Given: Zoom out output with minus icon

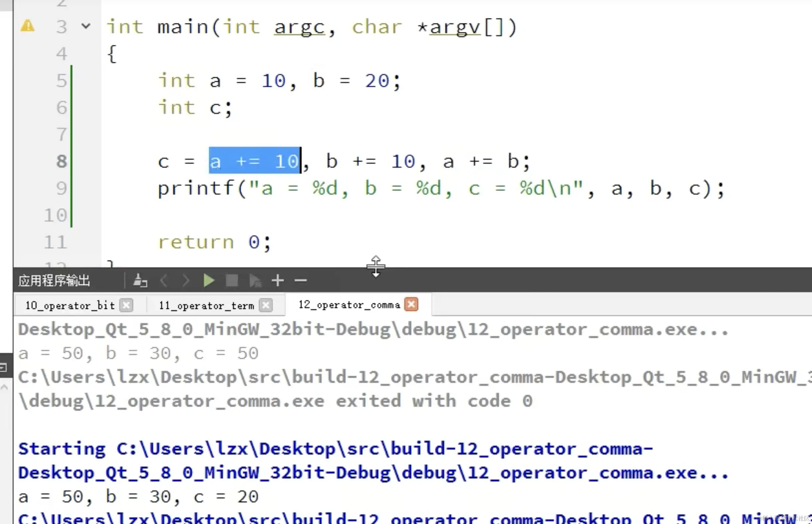Looking at the screenshot, I should coord(301,281).
